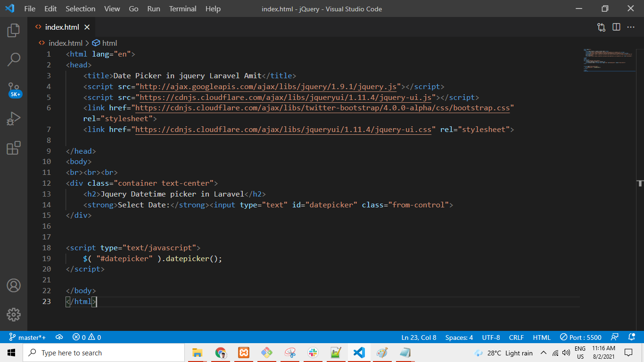This screenshot has height=362, width=644.
Task: Change end of line sequence CRLF
Action: pyautogui.click(x=517, y=337)
